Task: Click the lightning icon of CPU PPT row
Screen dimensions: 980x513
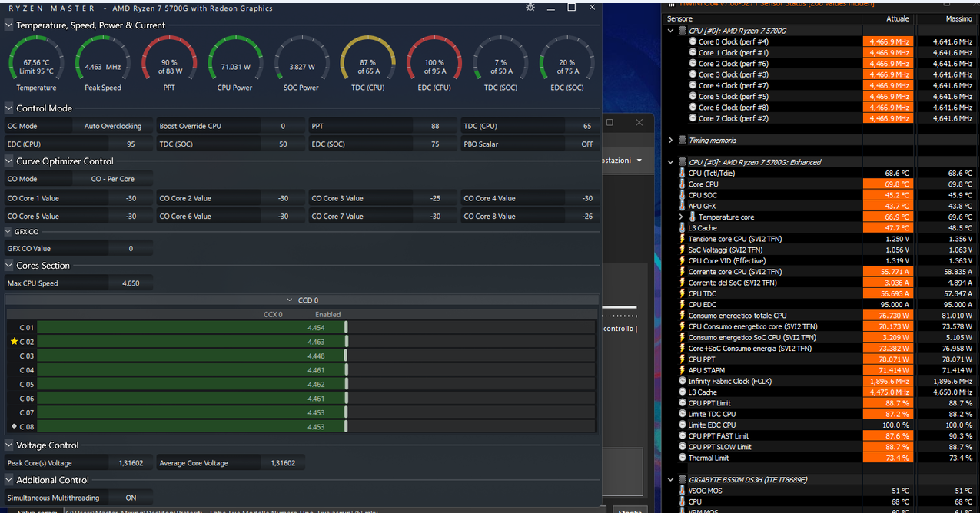Action: pyautogui.click(x=682, y=359)
